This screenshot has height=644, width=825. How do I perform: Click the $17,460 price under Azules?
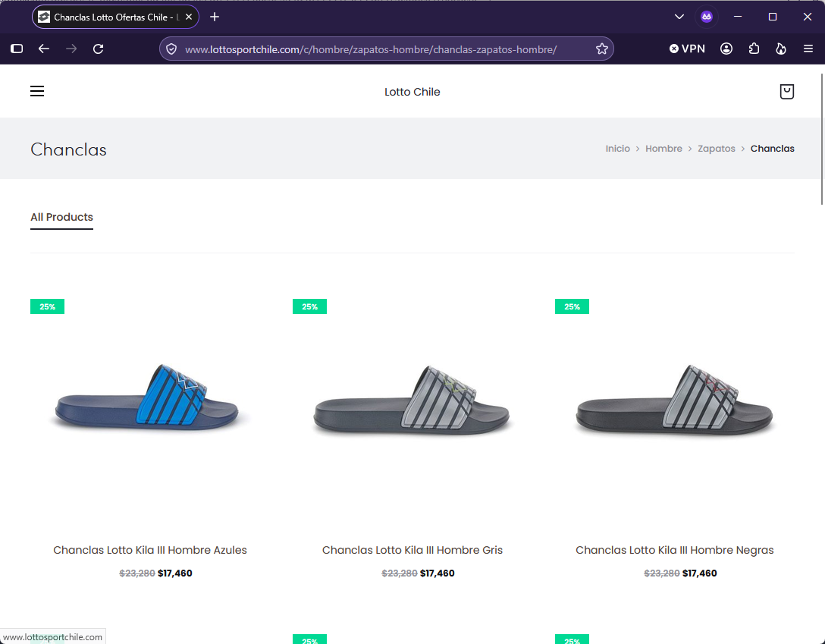(x=175, y=573)
